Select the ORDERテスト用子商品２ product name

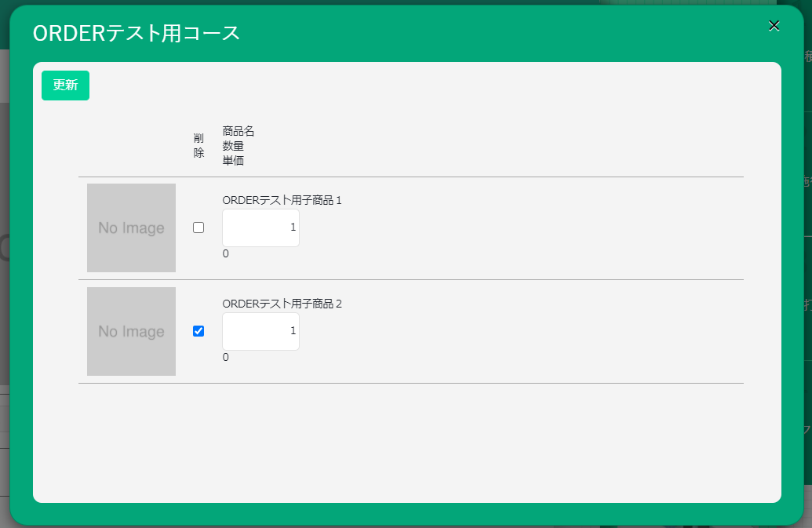coord(282,304)
